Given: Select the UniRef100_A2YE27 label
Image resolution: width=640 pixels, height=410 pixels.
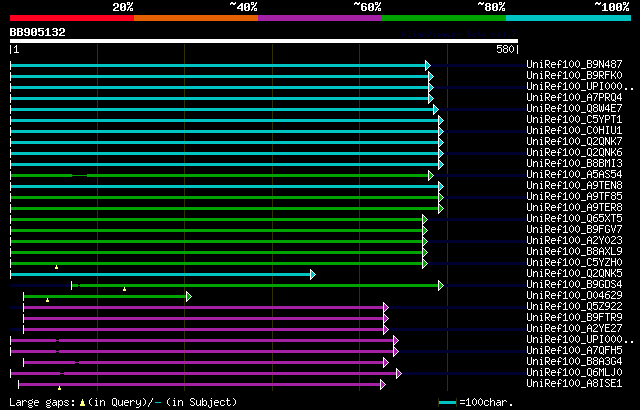Looking at the screenshot, I should (574, 329).
